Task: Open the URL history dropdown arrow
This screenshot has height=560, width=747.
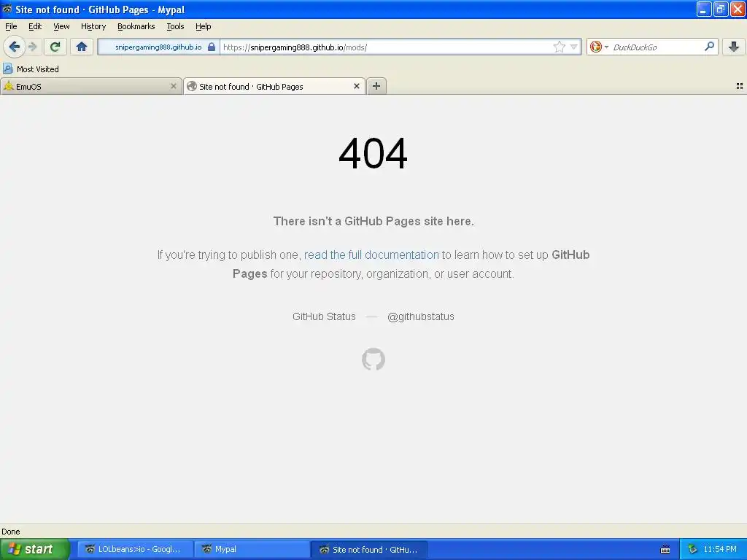Action: 574,47
